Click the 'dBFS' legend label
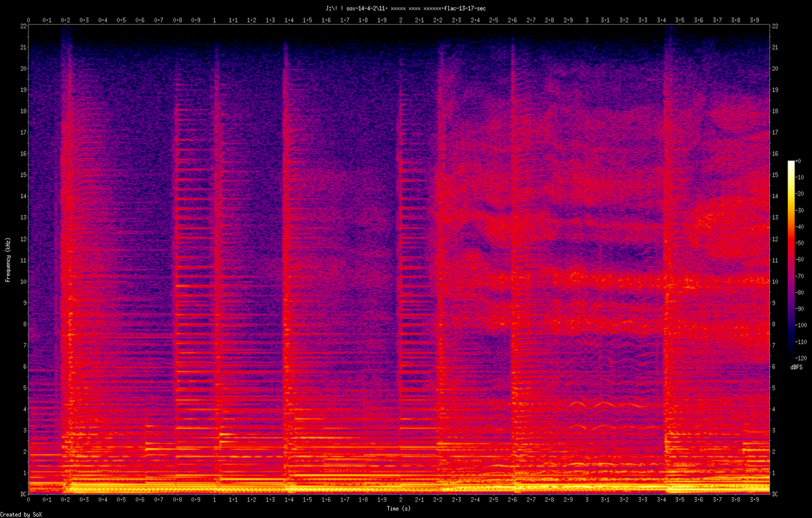This screenshot has width=812, height=518. [x=797, y=368]
